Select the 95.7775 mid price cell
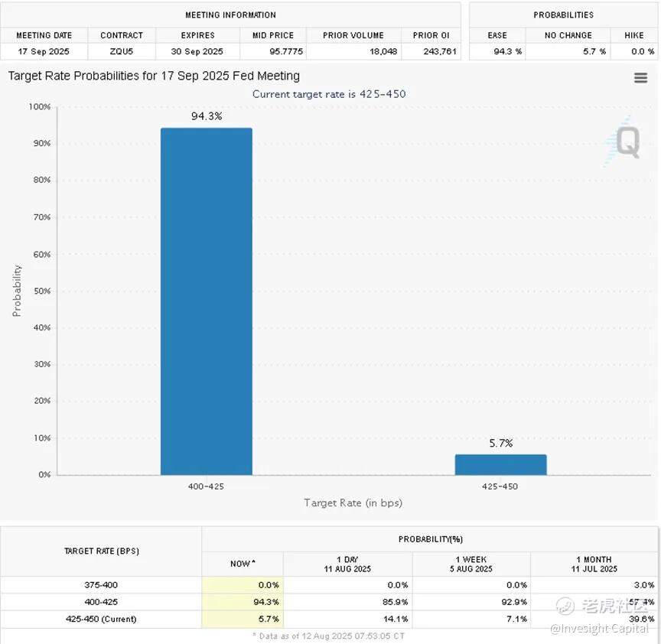The width and height of the screenshot is (661, 644). pyautogui.click(x=273, y=51)
